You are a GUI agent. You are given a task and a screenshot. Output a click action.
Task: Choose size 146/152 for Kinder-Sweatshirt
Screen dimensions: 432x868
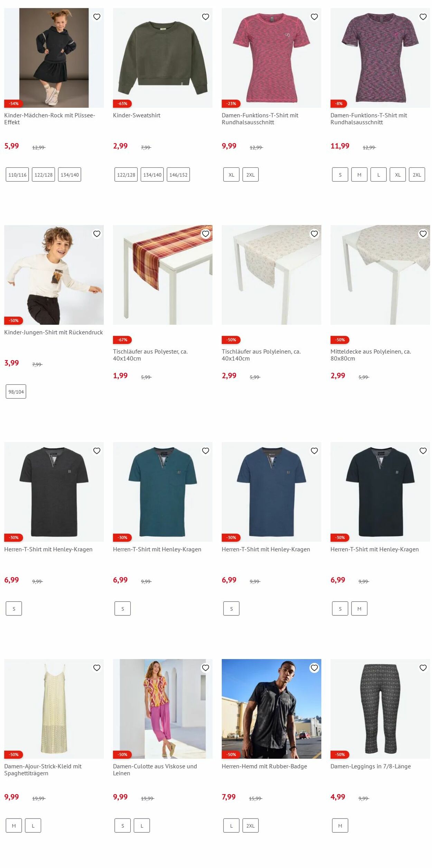click(x=178, y=175)
